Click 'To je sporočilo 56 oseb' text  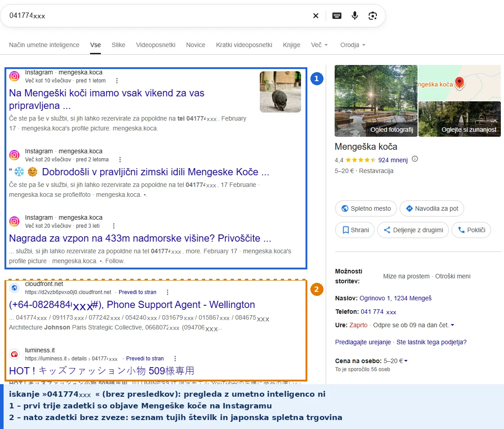[x=362, y=369]
